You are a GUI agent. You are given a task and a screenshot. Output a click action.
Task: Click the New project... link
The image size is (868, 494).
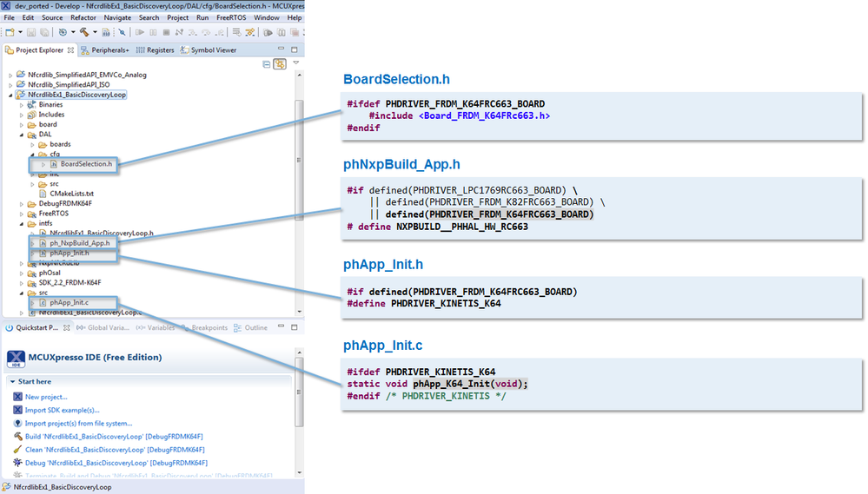point(46,397)
